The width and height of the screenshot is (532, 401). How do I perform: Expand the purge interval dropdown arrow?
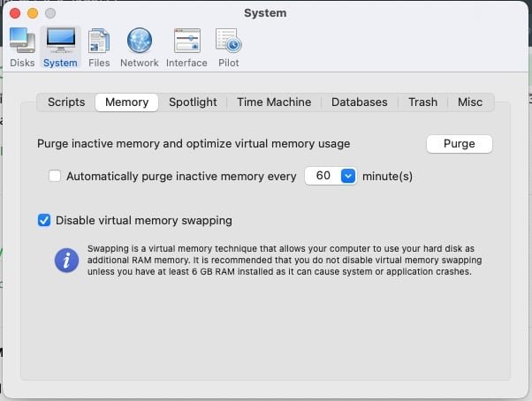(348, 176)
